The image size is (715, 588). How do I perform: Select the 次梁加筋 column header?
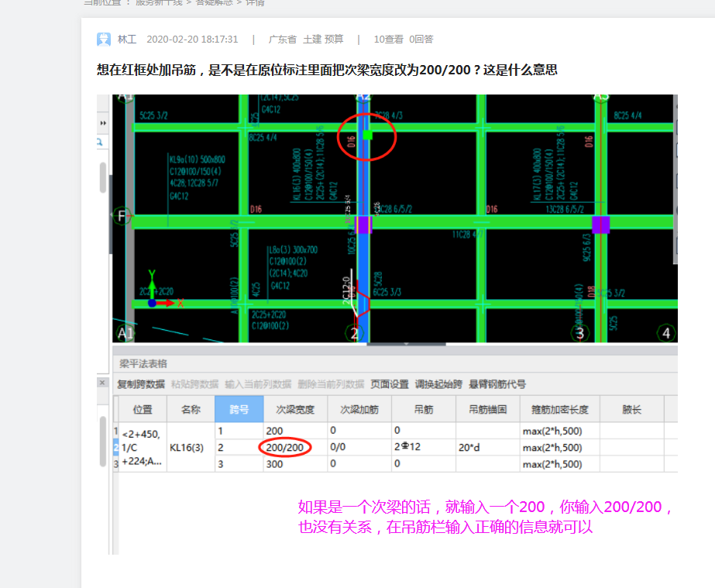pos(359,409)
